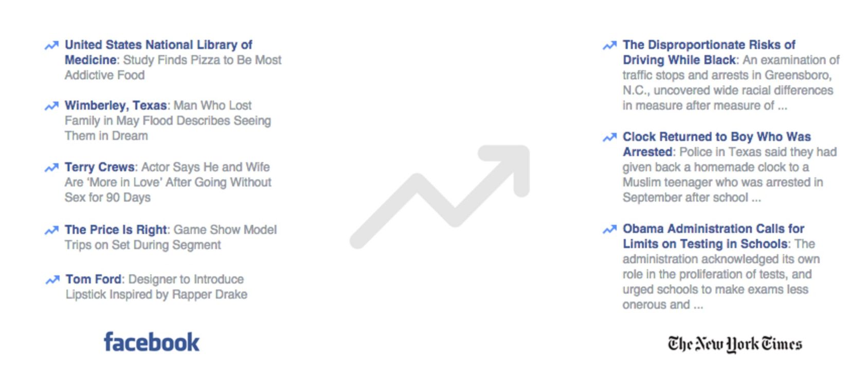This screenshot has width=868, height=384.
Task: Open the Wimberley, Texas trending topic
Action: pyautogui.click(x=116, y=106)
